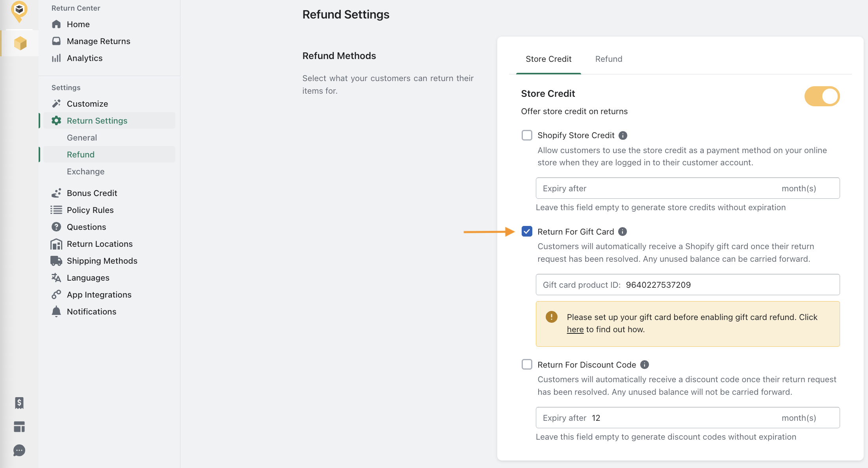Open Notifications settings

[110, 311]
